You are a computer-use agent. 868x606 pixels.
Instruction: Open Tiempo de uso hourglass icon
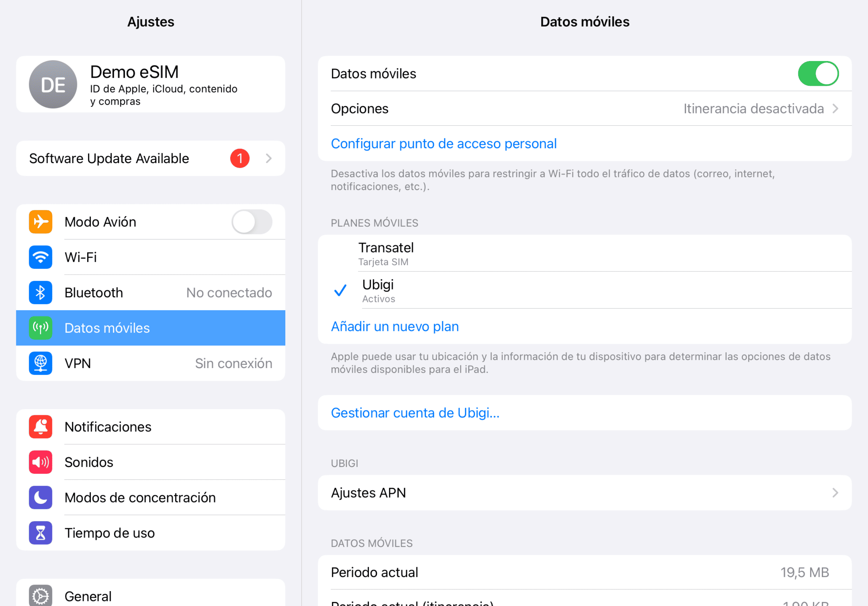click(40, 533)
